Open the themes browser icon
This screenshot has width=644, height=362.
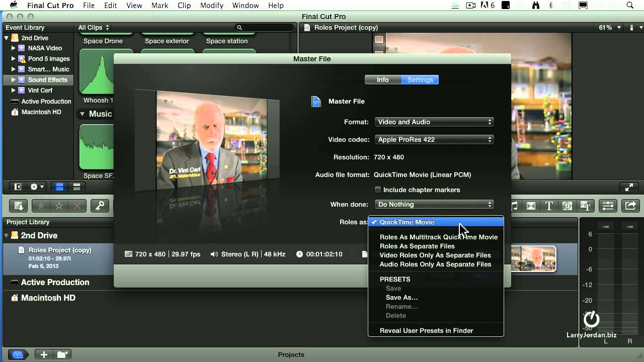click(x=585, y=206)
